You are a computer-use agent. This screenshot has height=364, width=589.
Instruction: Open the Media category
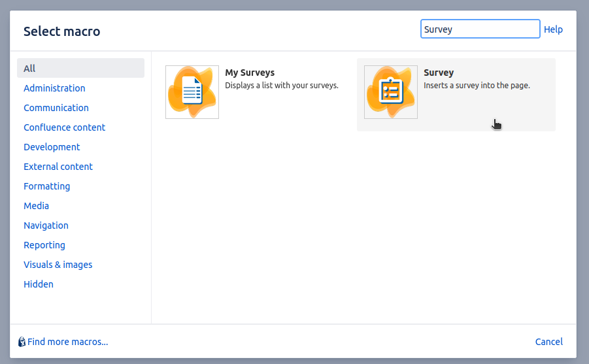[x=36, y=206]
